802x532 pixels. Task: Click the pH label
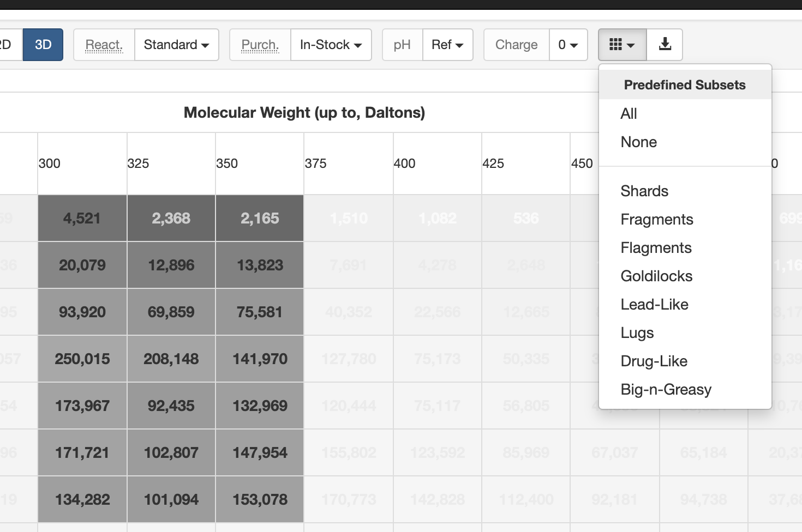pos(403,45)
